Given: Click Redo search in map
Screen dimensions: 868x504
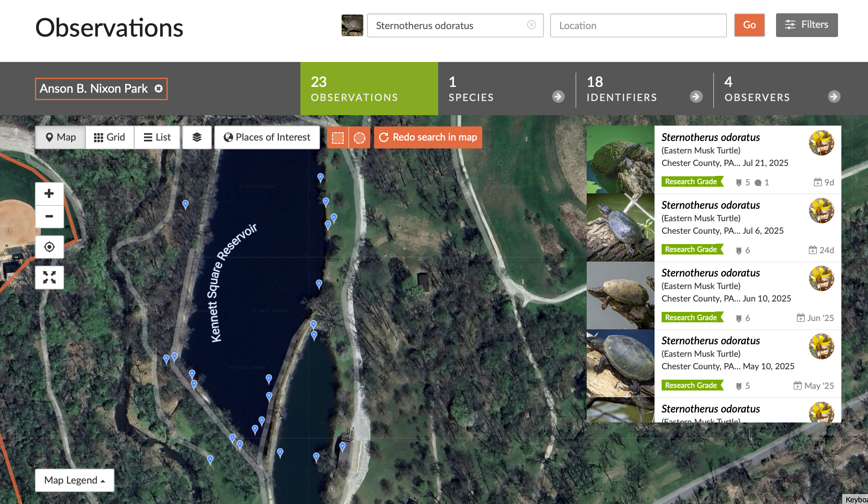Looking at the screenshot, I should point(428,137).
